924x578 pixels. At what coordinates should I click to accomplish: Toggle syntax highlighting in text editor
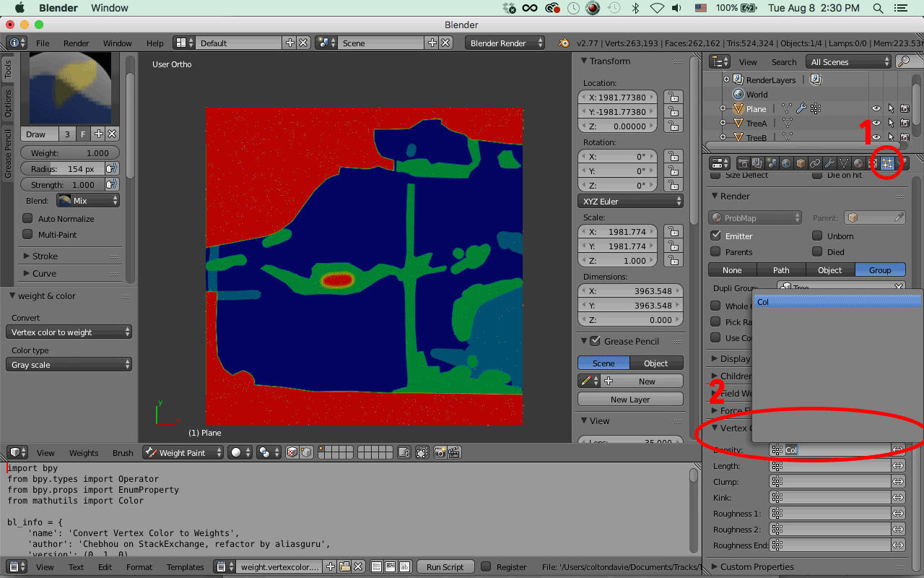pos(404,567)
